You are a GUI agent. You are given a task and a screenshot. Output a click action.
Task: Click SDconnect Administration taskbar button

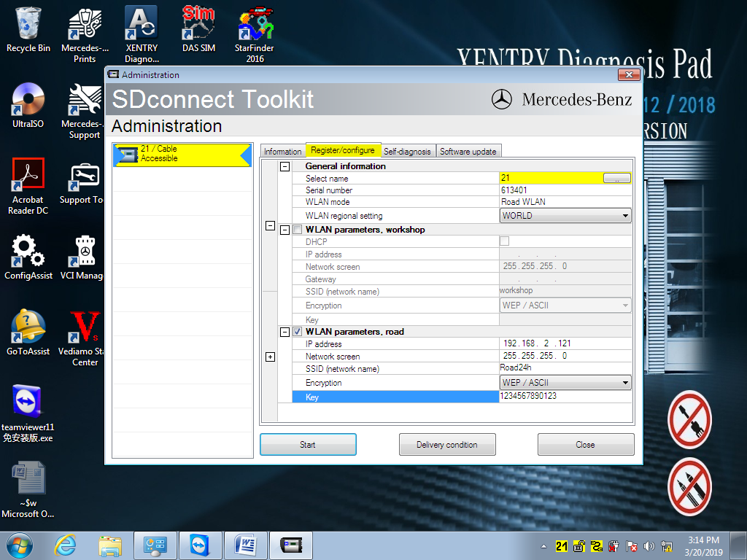click(x=290, y=545)
